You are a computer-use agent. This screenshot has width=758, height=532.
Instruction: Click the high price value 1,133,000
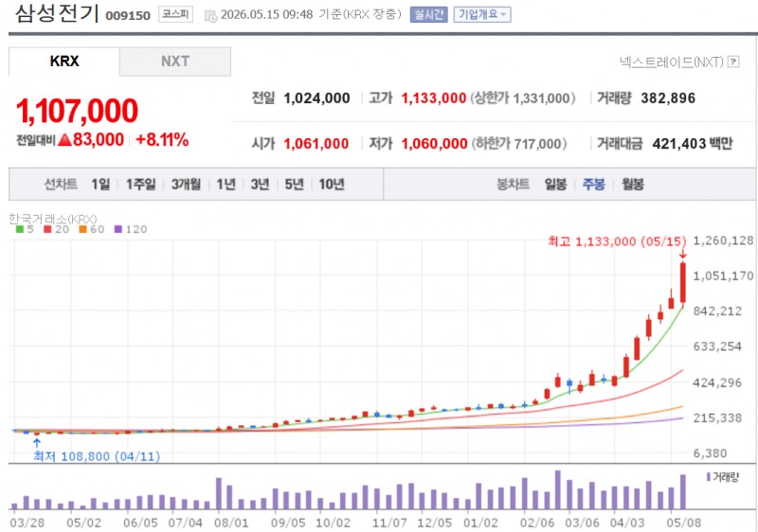click(434, 98)
